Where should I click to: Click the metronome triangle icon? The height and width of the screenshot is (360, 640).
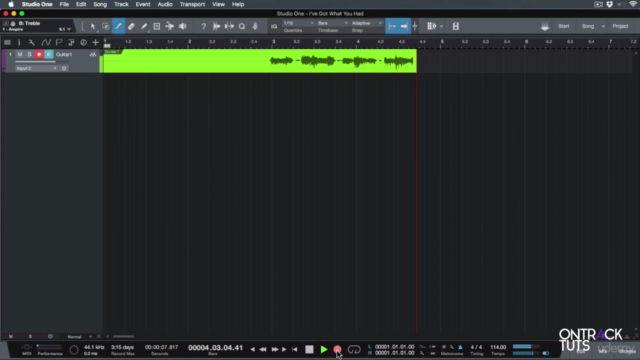[460, 347]
